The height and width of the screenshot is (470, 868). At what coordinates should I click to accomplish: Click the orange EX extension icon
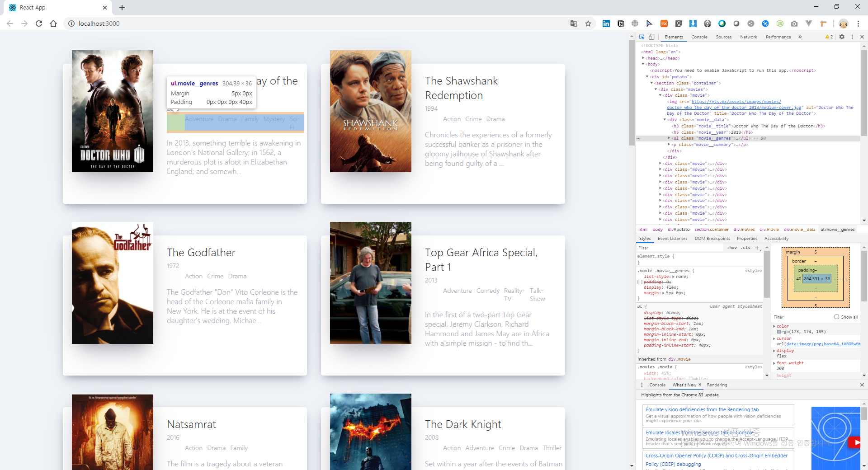tap(664, 23)
